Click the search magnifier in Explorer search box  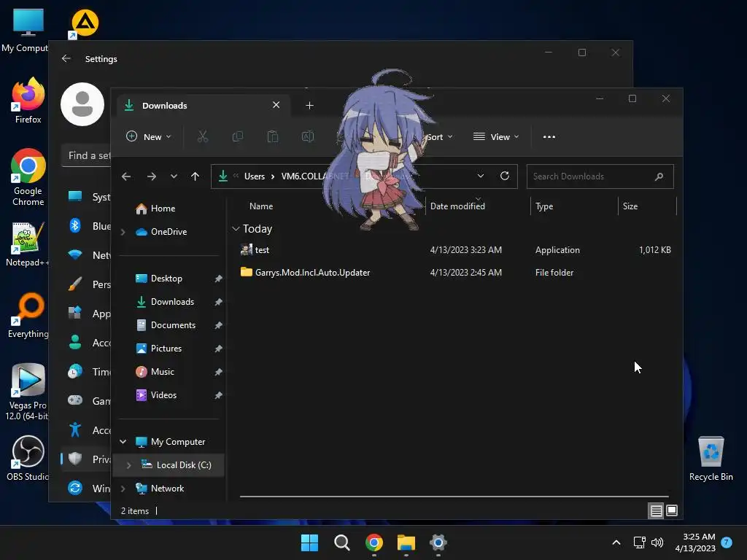point(659,176)
